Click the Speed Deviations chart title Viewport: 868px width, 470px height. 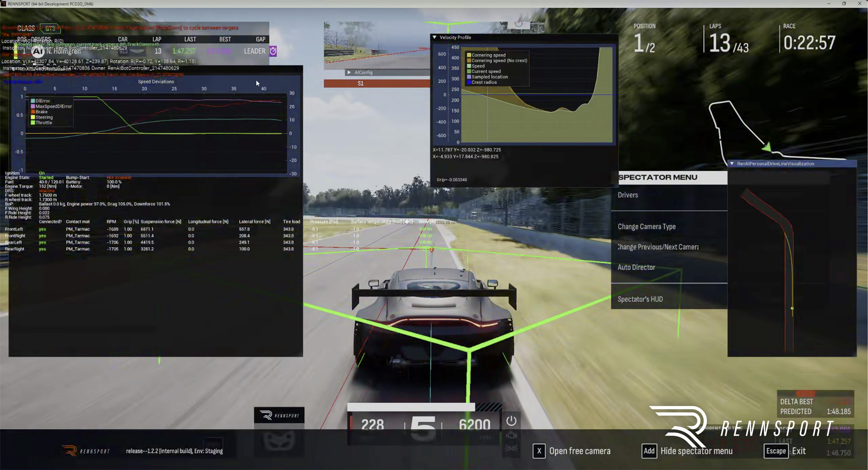156,82
